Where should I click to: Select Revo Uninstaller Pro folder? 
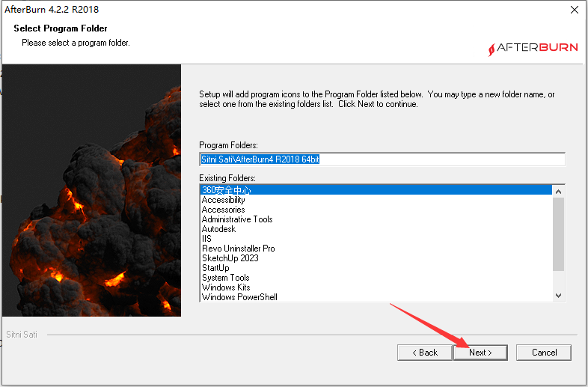tap(376, 249)
